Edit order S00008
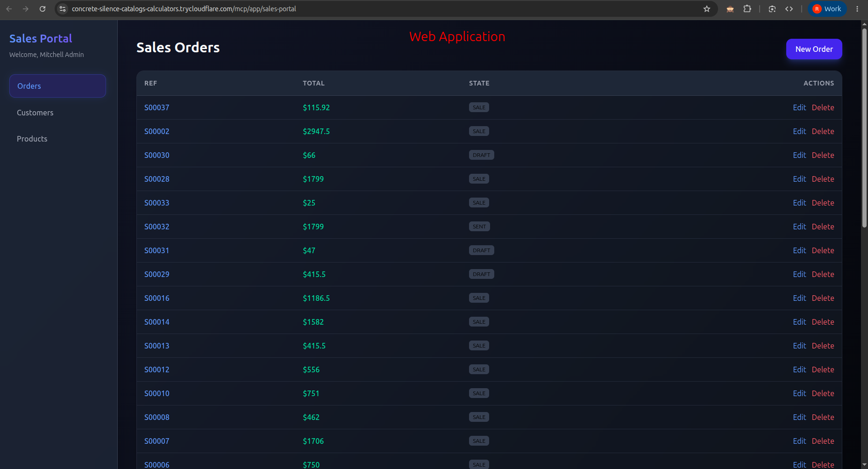Image resolution: width=868 pixels, height=469 pixels. 799,417
